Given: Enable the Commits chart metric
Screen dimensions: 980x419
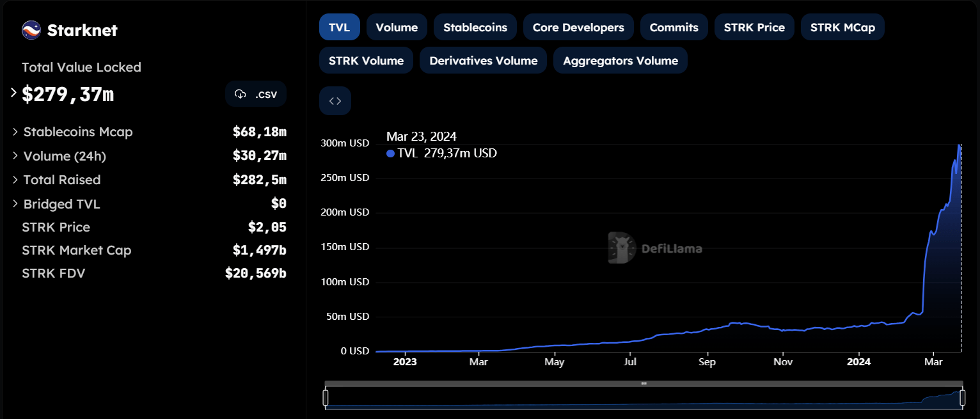Looking at the screenshot, I should coord(674,28).
